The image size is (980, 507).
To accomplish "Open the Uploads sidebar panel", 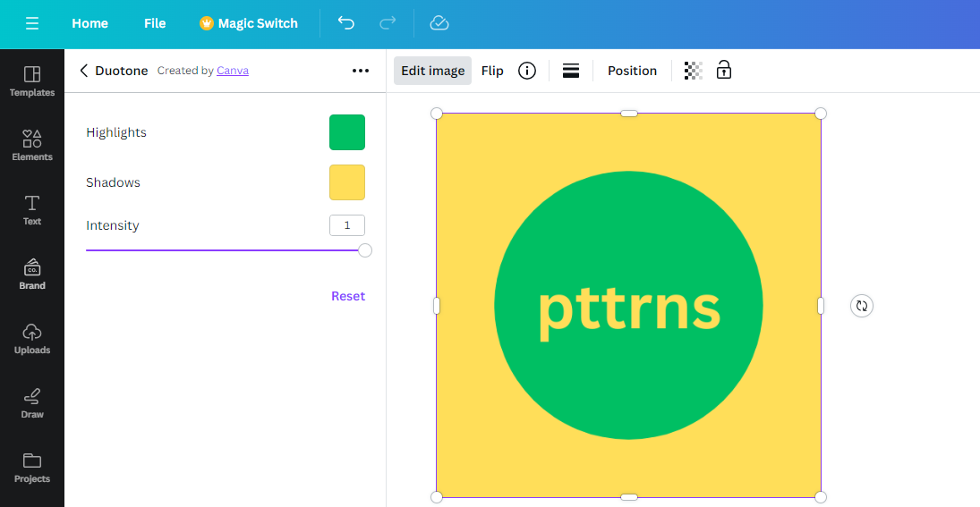I will 32,338.
